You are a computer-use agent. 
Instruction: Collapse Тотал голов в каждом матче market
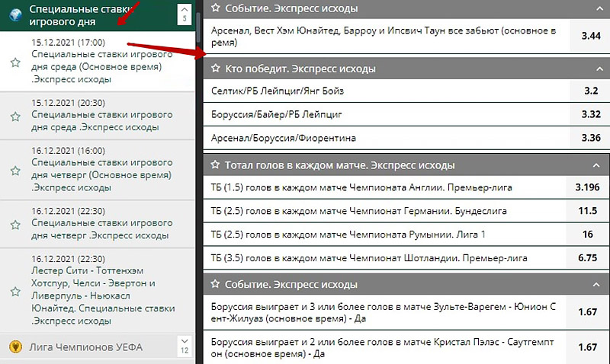pos(596,165)
